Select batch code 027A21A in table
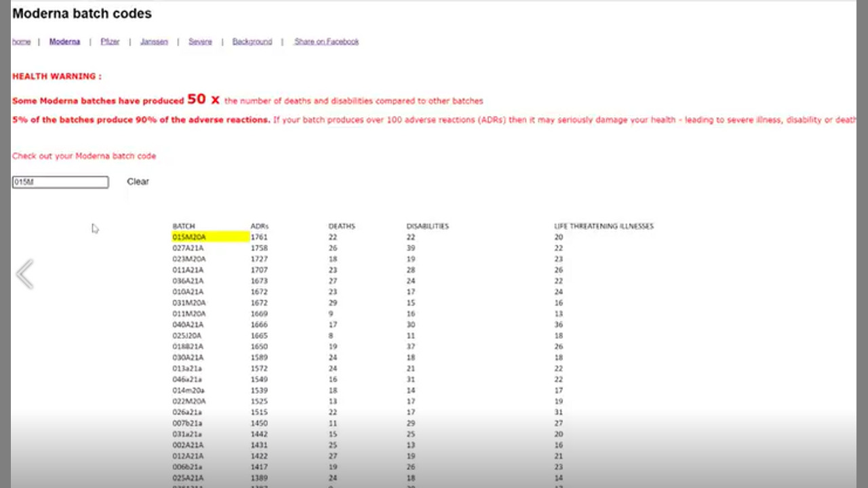Image resolution: width=868 pixels, height=488 pixels. pos(188,248)
